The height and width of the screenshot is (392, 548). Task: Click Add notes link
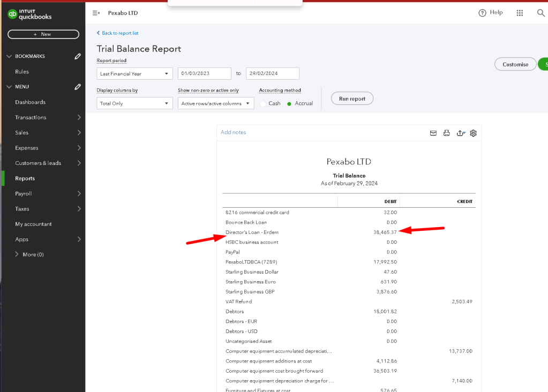tap(233, 132)
